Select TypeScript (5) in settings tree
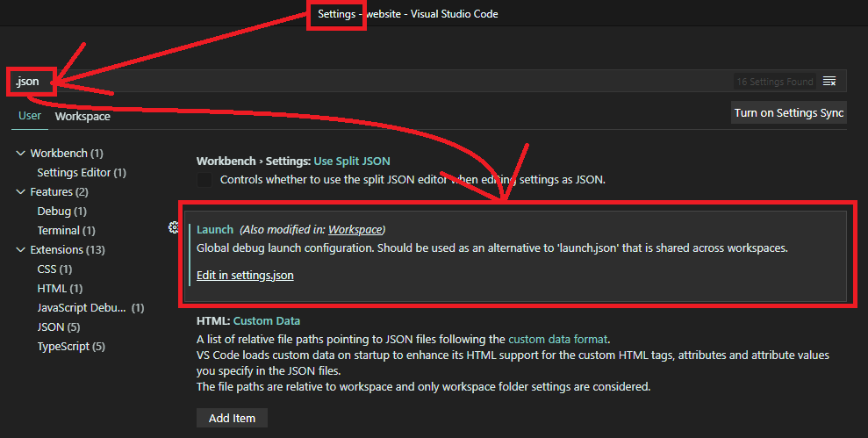This screenshot has height=438, width=868. 71,347
